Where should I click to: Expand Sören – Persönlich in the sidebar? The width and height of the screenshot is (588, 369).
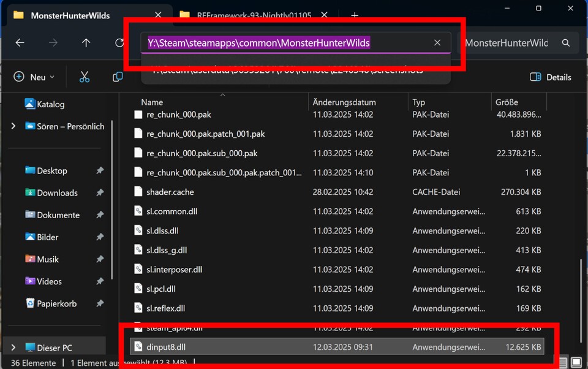13,126
